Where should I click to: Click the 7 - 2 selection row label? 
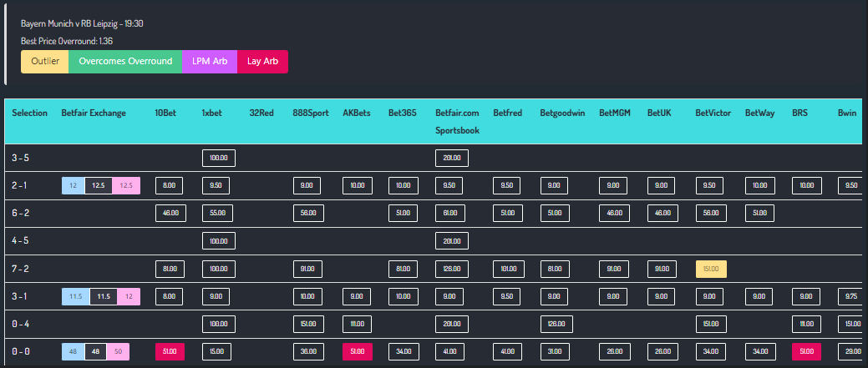point(19,269)
